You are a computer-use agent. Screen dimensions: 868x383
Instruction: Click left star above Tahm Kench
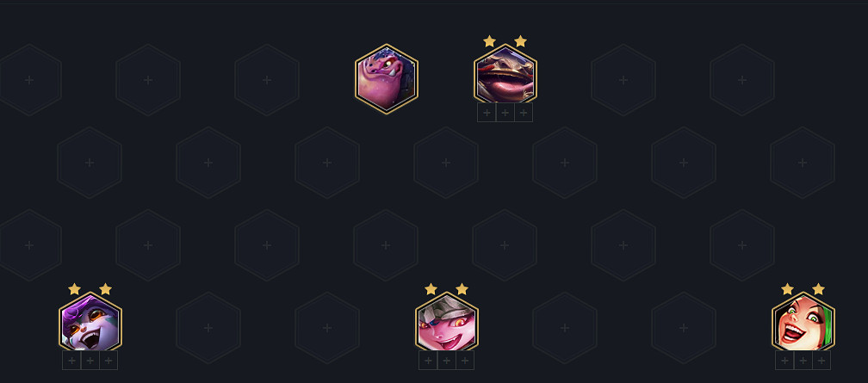489,41
